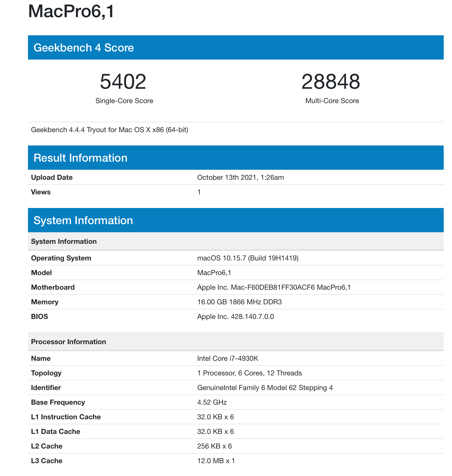Click the Processor Information subheader
Image resolution: width=452 pixels, height=476 pixels.
pyautogui.click(x=69, y=342)
